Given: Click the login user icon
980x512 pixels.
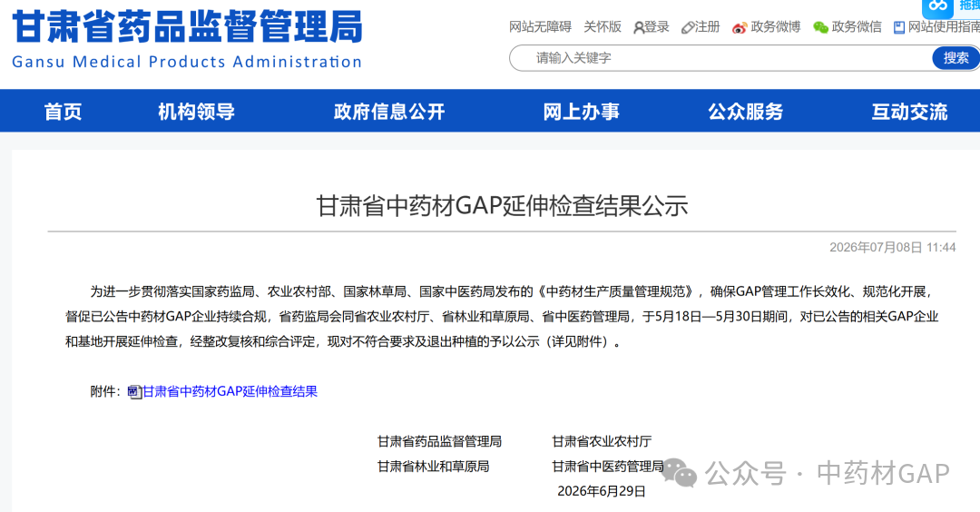Looking at the screenshot, I should click(x=639, y=27).
